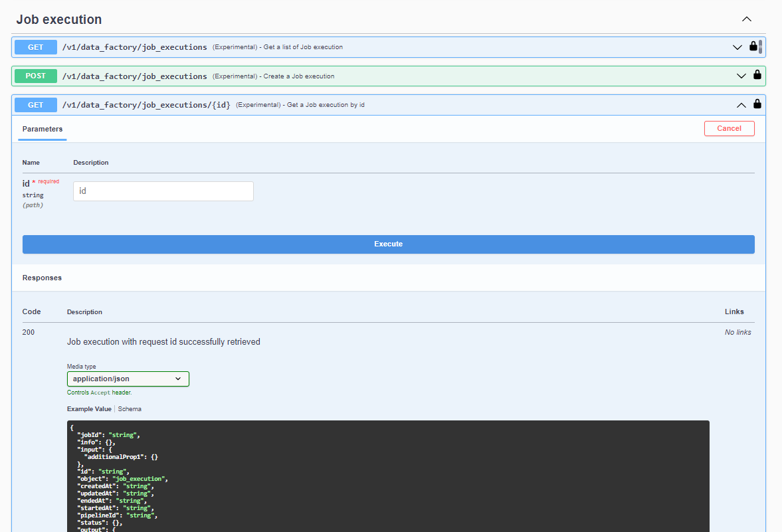This screenshot has height=532, width=782.
Task: Select the Parameters tab
Action: [x=43, y=129]
